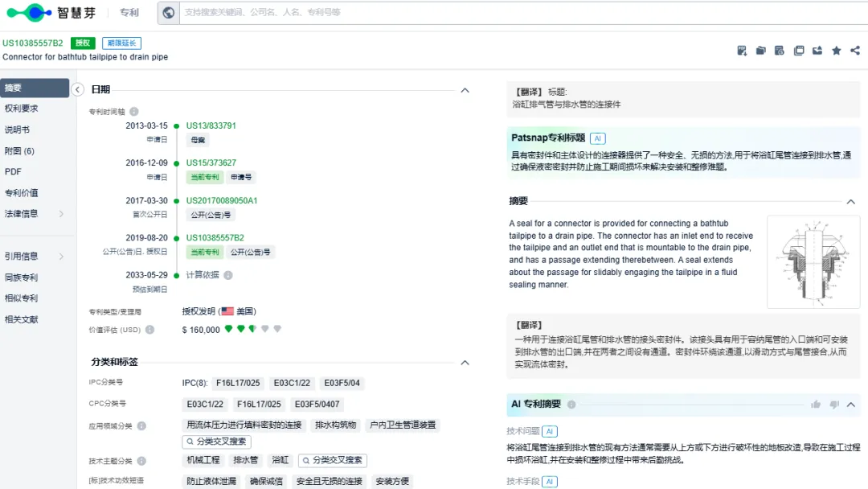The image size is (868, 489).
Task: Collapse the 日期 section
Action: (x=465, y=90)
